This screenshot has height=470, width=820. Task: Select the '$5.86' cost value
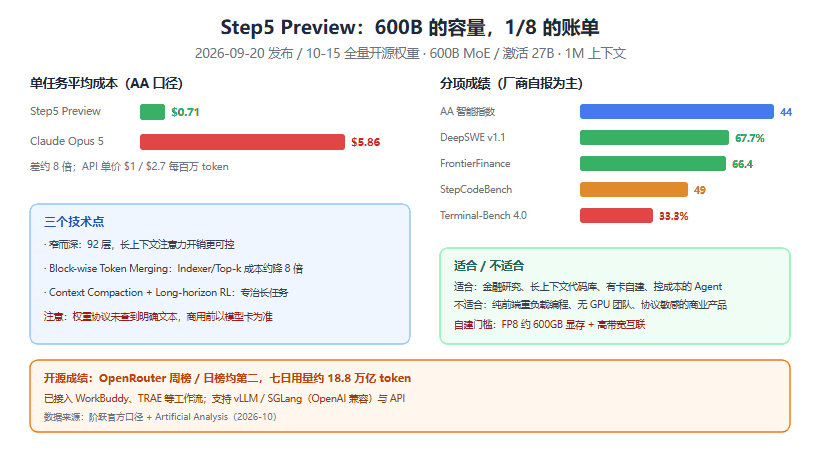pos(366,142)
